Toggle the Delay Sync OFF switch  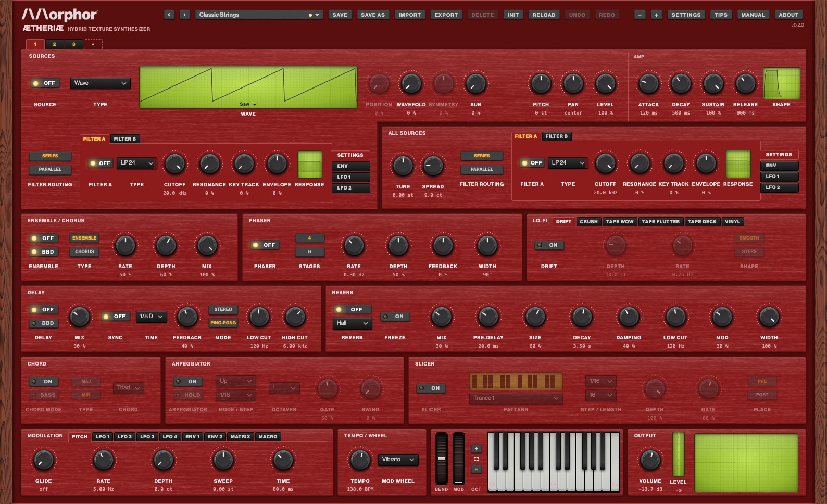(x=115, y=317)
